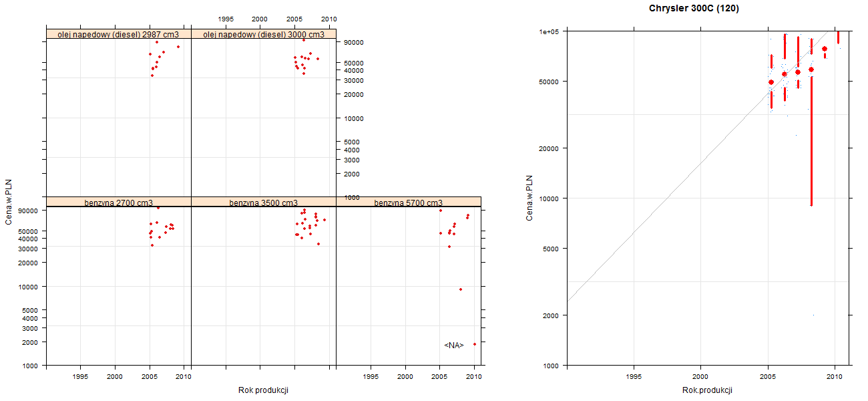The height and width of the screenshot is (401, 868).
Task: Click the "10000" y-axis tick on the Chrysler chart
Action: tap(549, 198)
